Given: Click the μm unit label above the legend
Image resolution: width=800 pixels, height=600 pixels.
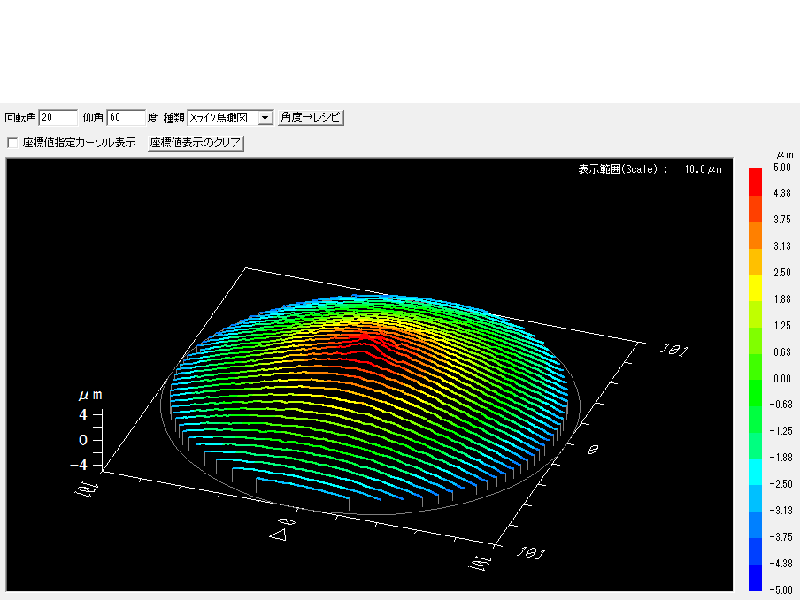Looking at the screenshot, I should click(784, 155).
